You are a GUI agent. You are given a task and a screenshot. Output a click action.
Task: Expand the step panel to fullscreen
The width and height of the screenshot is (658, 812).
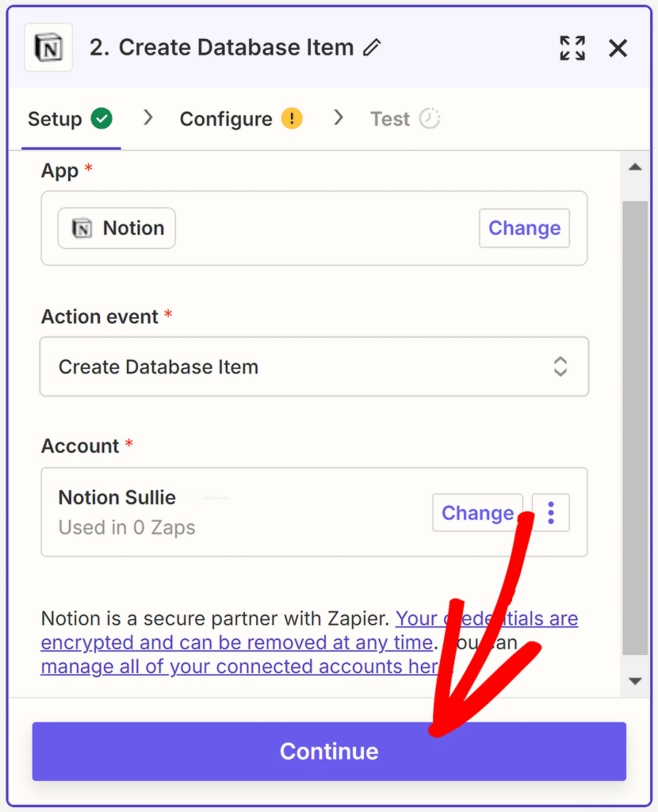click(572, 48)
